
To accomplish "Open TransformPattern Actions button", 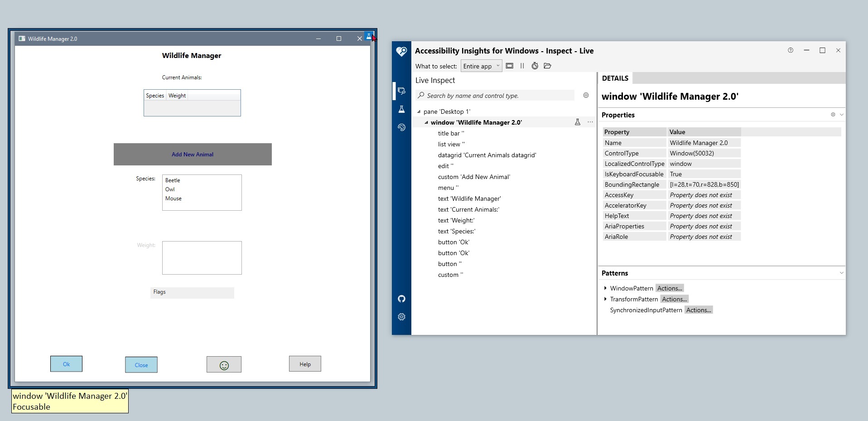I will click(x=675, y=299).
